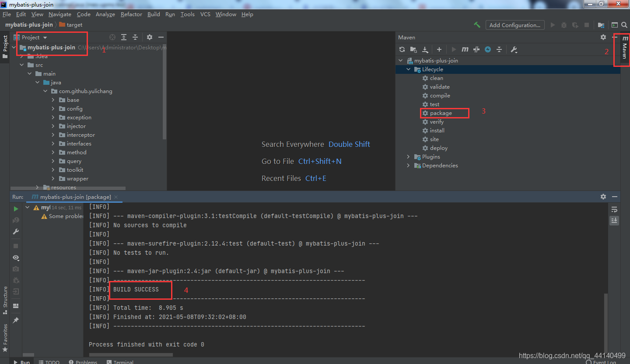Open Maven Settings wrench icon
Screen dimensions: 630x364
(514, 49)
